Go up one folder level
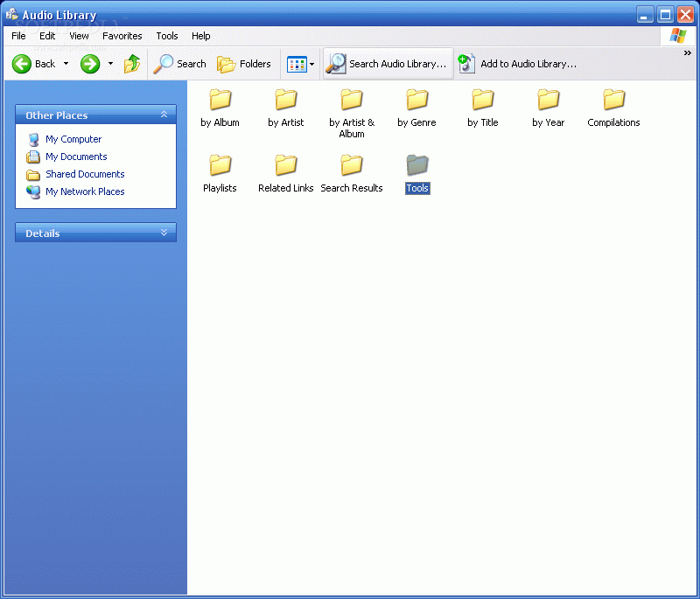Image resolution: width=700 pixels, height=599 pixels. pos(132,64)
